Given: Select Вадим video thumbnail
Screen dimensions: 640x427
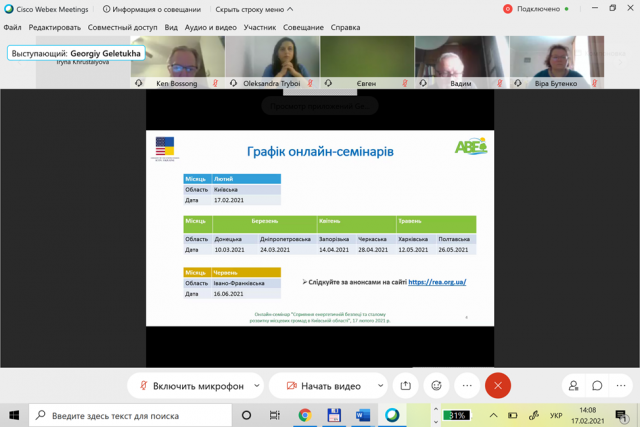Looking at the screenshot, I should (x=462, y=62).
